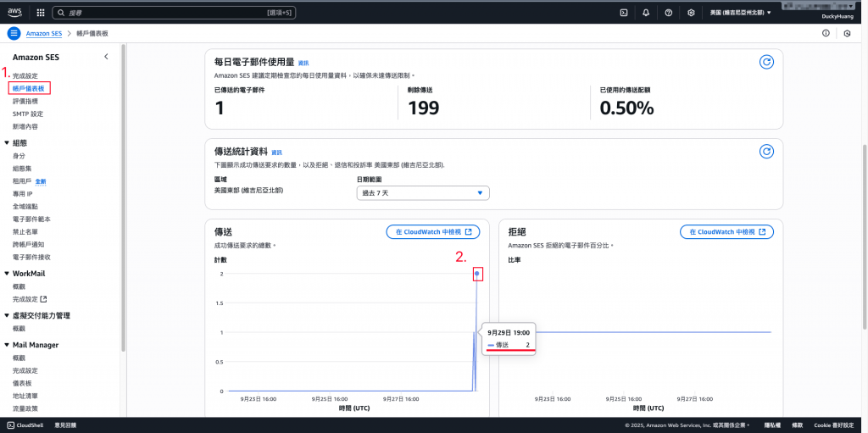
Task: Open 完成設定 external link under WorkMail
Action: (x=30, y=299)
